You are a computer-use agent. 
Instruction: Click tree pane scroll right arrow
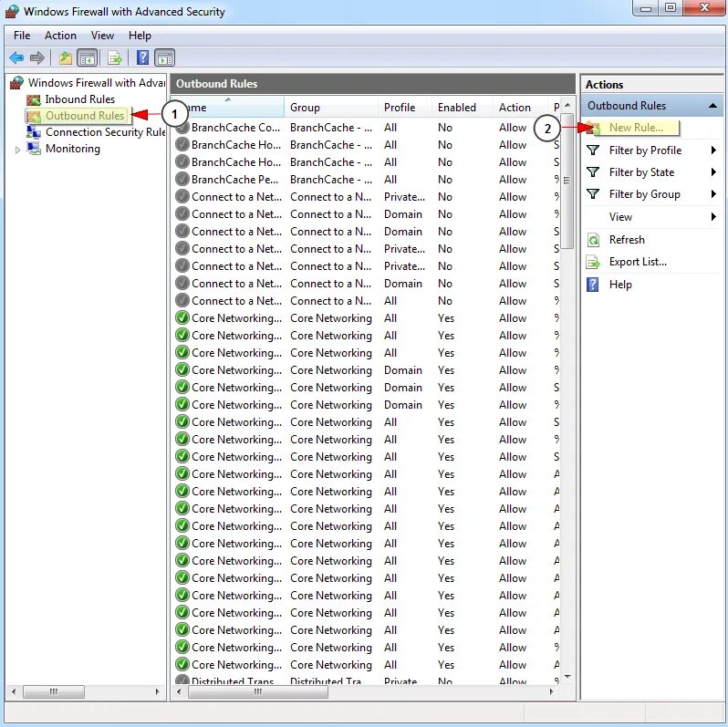(x=158, y=691)
